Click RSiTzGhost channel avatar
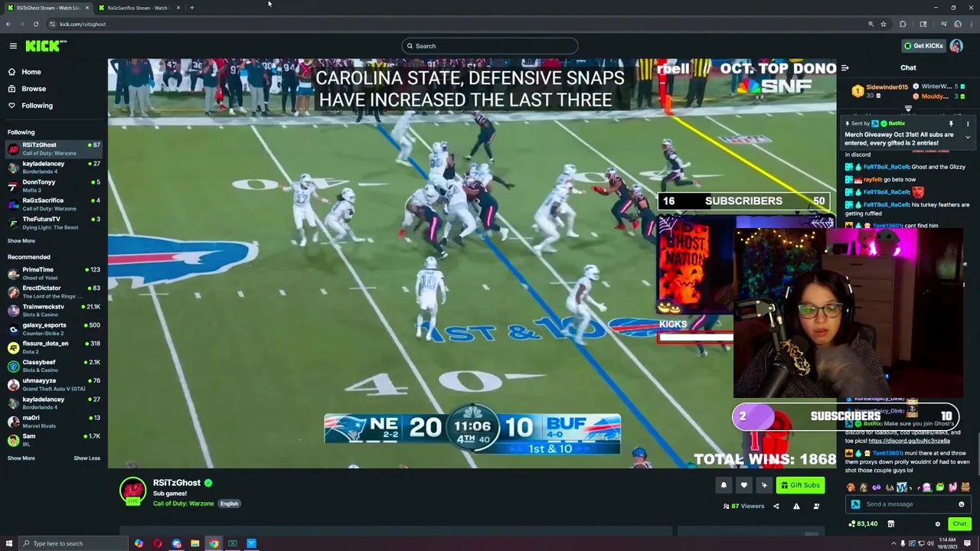The height and width of the screenshot is (551, 980). [132, 491]
